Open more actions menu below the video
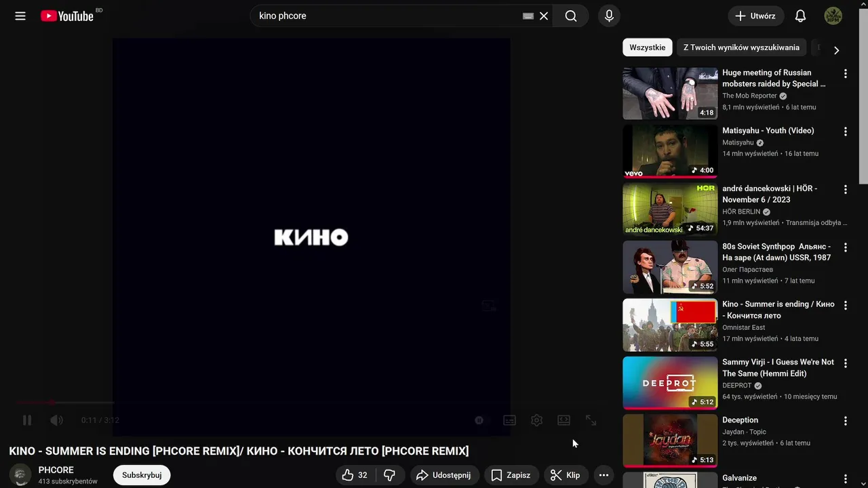This screenshot has height=488, width=868. (604, 475)
